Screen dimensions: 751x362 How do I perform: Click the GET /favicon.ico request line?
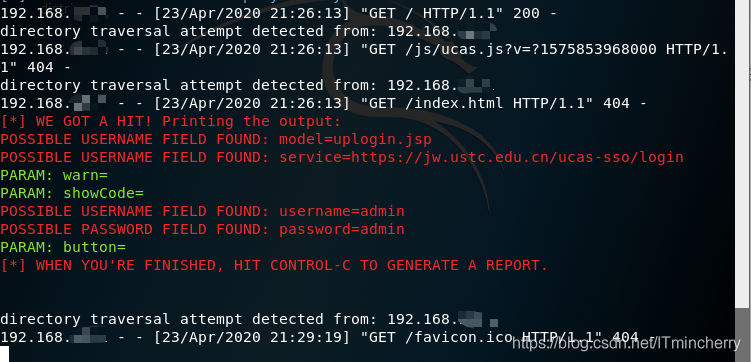326,338
